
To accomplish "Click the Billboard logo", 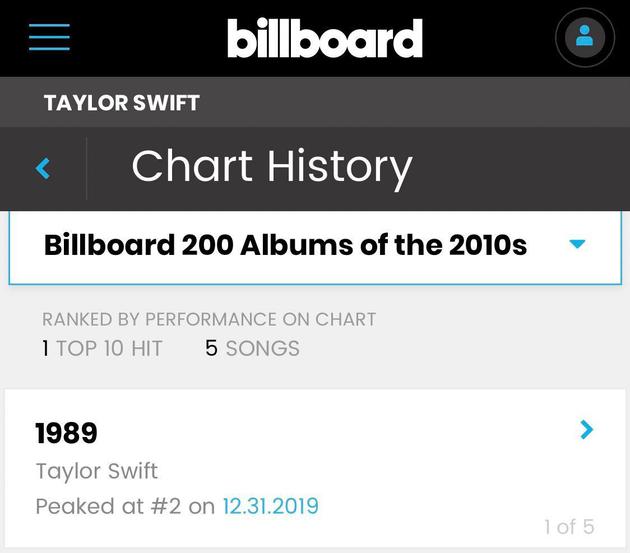I will coord(324,38).
